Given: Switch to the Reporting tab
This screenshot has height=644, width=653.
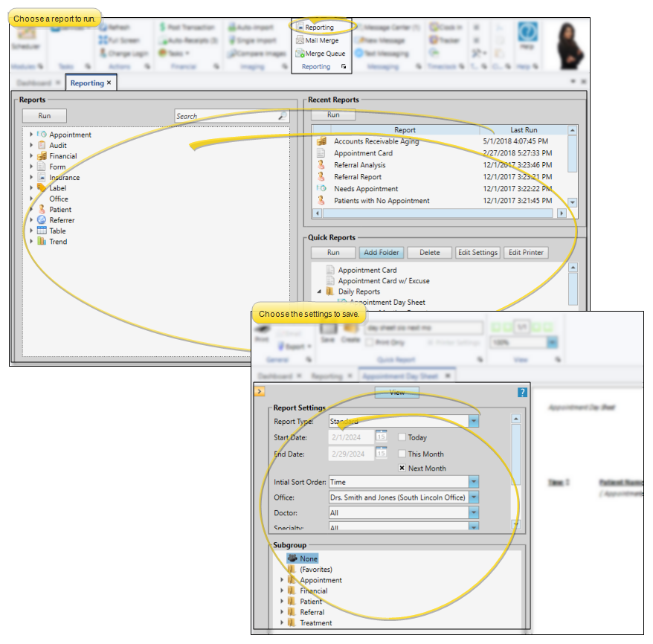Looking at the screenshot, I should pos(88,83).
